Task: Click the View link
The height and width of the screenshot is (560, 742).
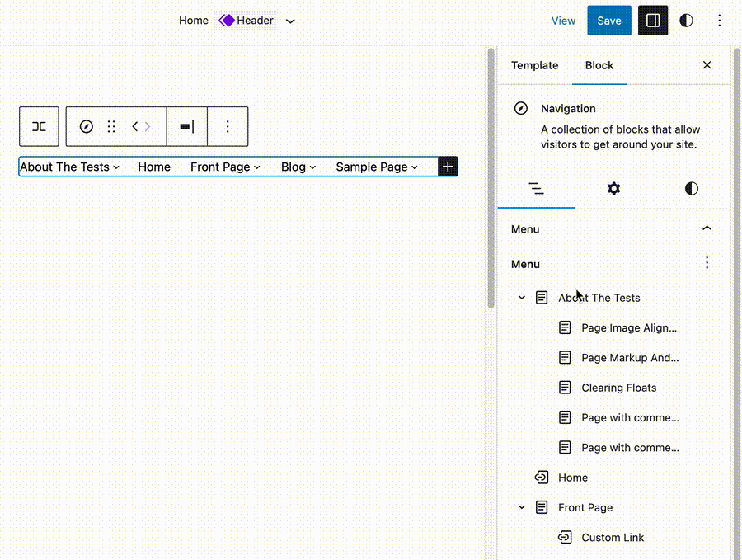Action: (563, 20)
